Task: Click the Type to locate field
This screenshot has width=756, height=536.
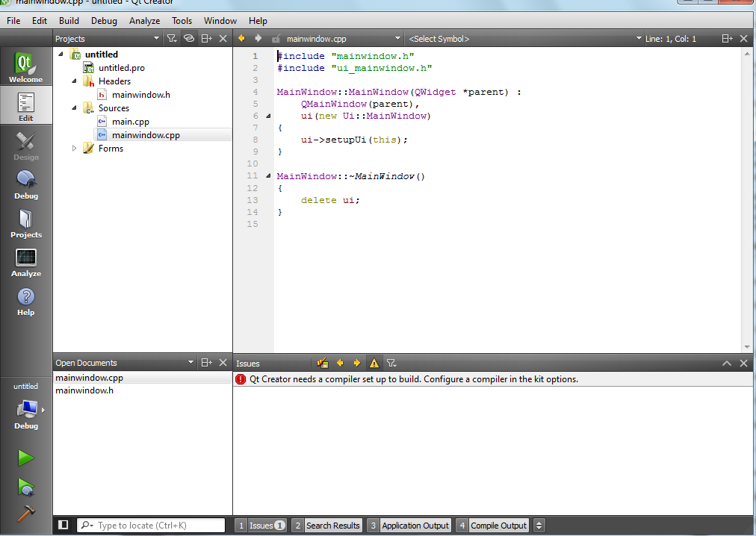Action: (151, 526)
